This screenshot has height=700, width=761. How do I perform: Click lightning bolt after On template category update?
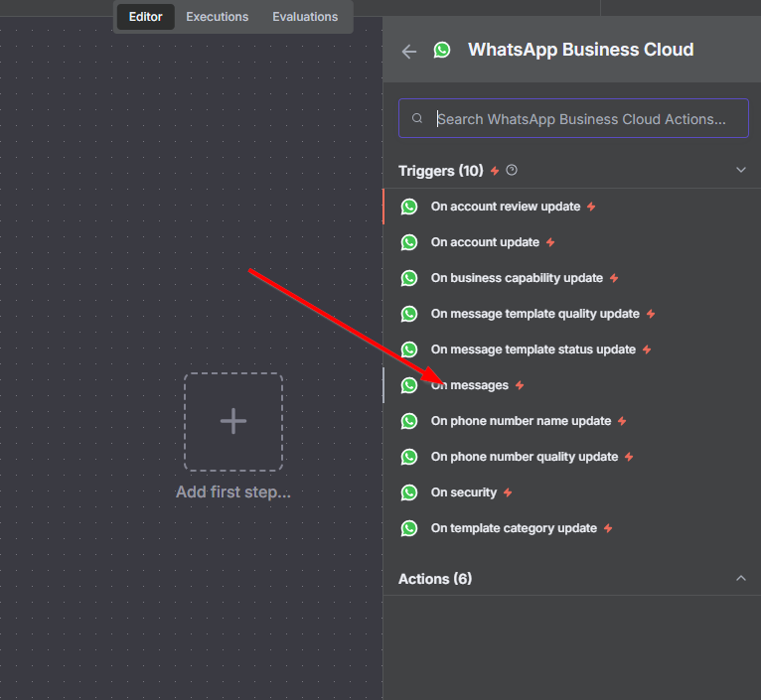click(608, 528)
